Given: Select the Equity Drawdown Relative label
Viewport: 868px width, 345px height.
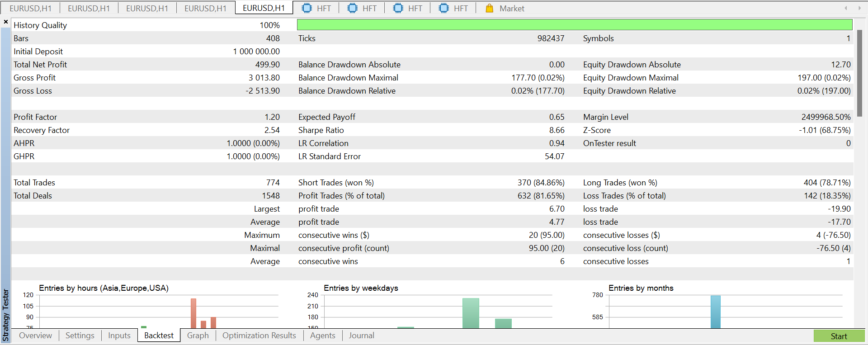Looking at the screenshot, I should [629, 91].
